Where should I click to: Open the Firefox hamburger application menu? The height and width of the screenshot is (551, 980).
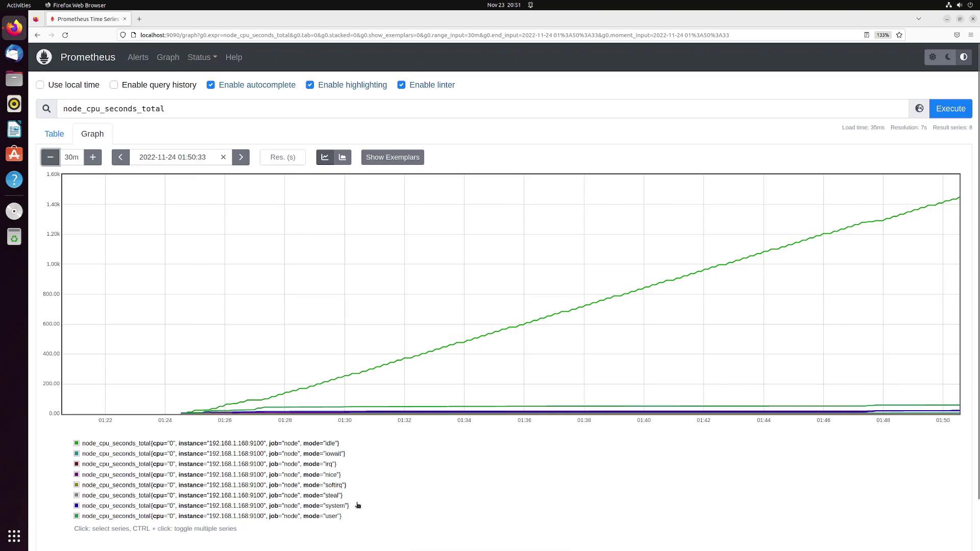(x=970, y=35)
